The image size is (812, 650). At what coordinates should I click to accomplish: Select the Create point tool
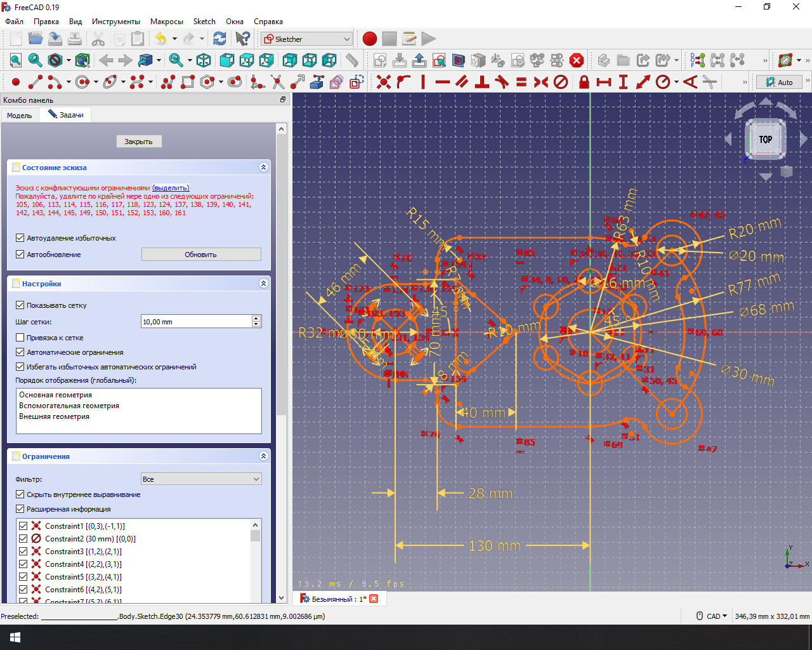pos(16,82)
